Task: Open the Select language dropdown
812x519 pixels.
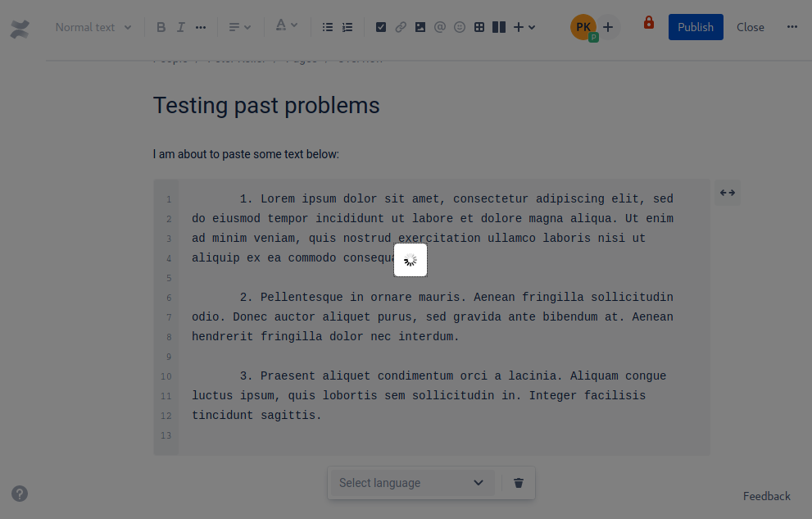Action: [411, 483]
